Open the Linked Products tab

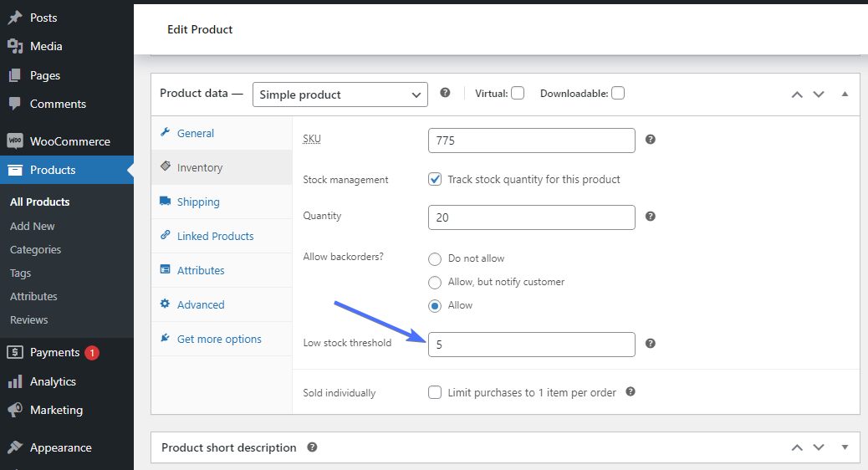[x=215, y=236]
